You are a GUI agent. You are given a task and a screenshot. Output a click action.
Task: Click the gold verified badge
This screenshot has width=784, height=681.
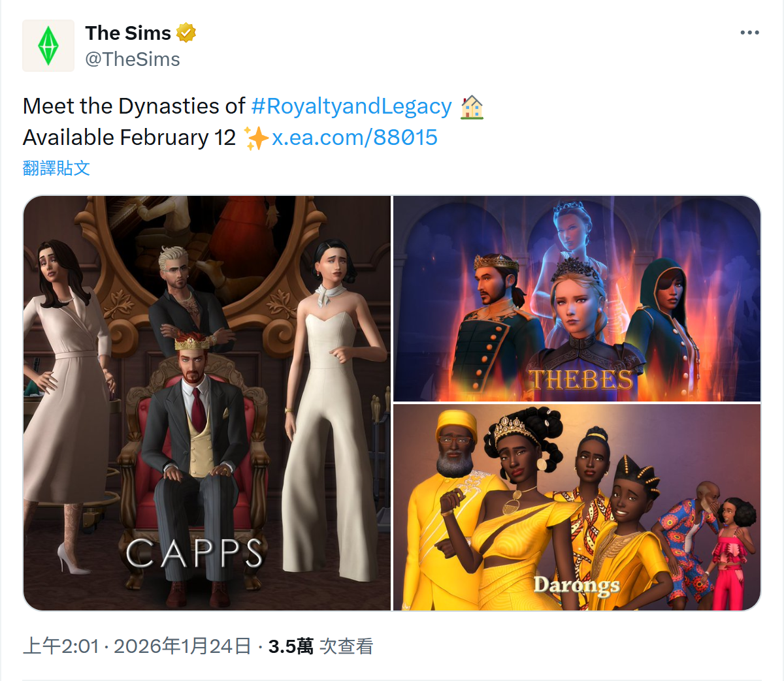coord(186,33)
